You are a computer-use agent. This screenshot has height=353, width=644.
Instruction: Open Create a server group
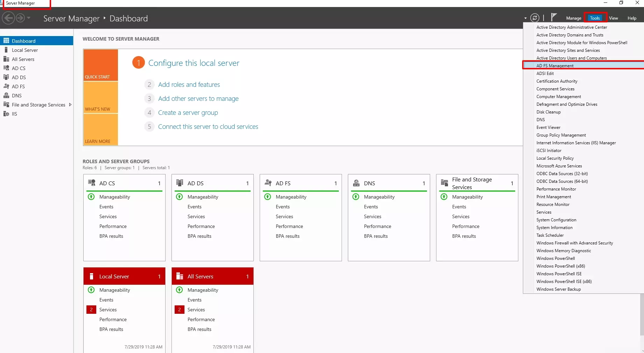pyautogui.click(x=188, y=112)
